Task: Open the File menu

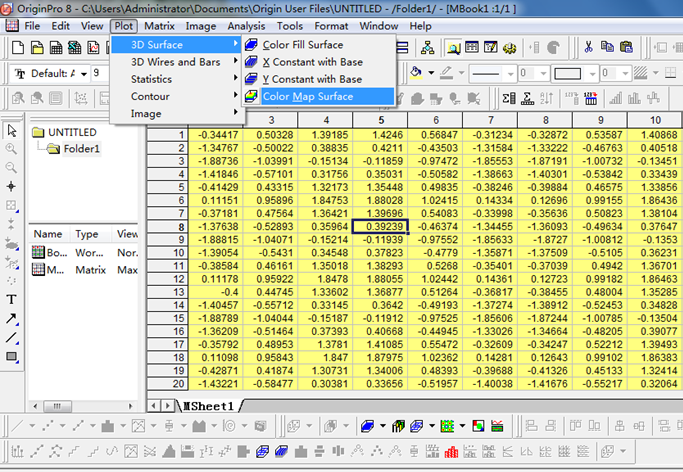Action: click(x=32, y=26)
